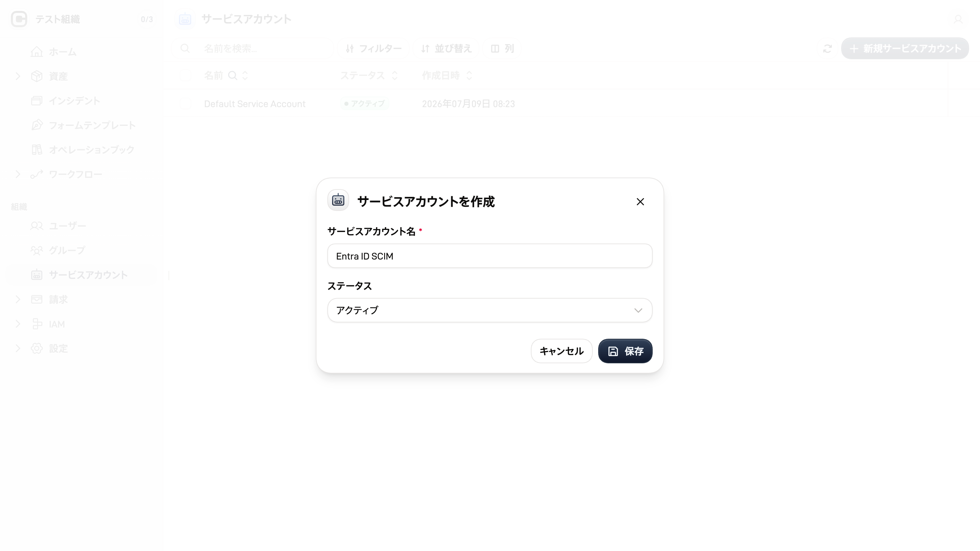Expand the ワークフロー sidebar section
The width and height of the screenshot is (980, 551).
(17, 174)
